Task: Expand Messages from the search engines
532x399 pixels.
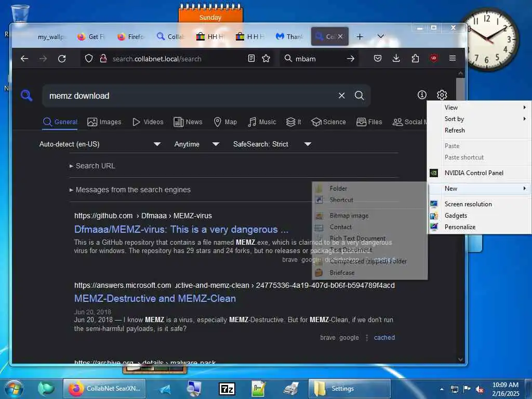Action: coord(130,190)
